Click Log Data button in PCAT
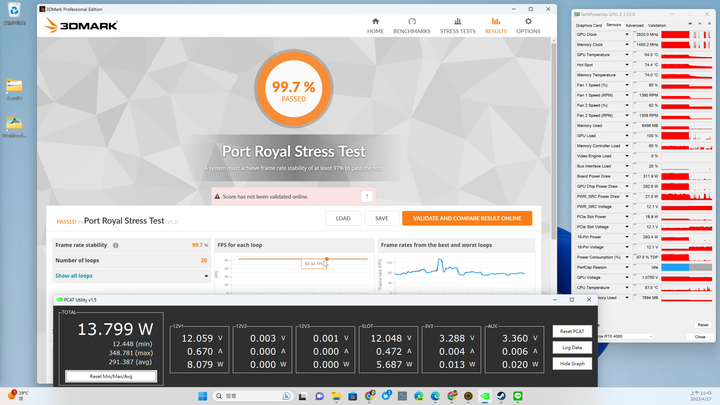Image resolution: width=720 pixels, height=405 pixels. pos(572,348)
